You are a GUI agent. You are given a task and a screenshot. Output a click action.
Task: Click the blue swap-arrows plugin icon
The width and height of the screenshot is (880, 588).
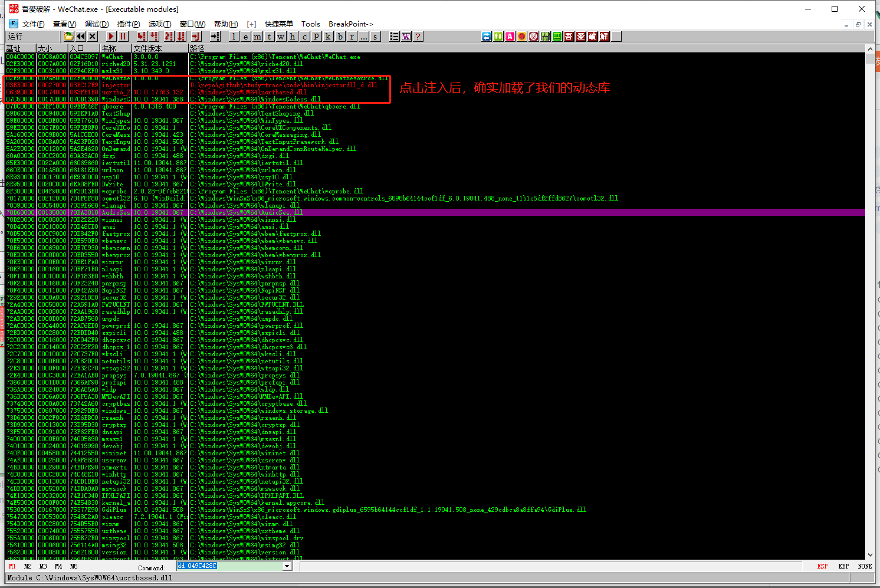[x=487, y=37]
